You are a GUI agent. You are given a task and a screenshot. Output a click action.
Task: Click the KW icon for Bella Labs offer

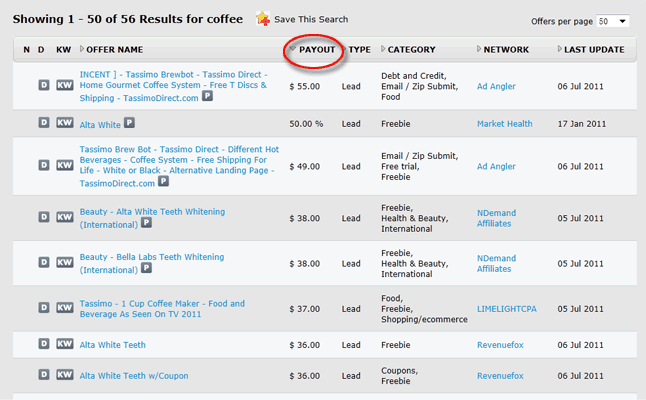[64, 262]
